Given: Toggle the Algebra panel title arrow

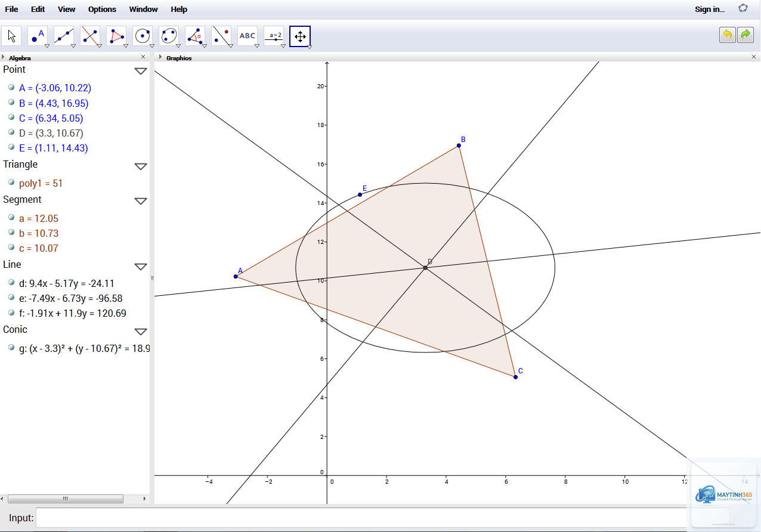Looking at the screenshot, I should (x=3, y=57).
